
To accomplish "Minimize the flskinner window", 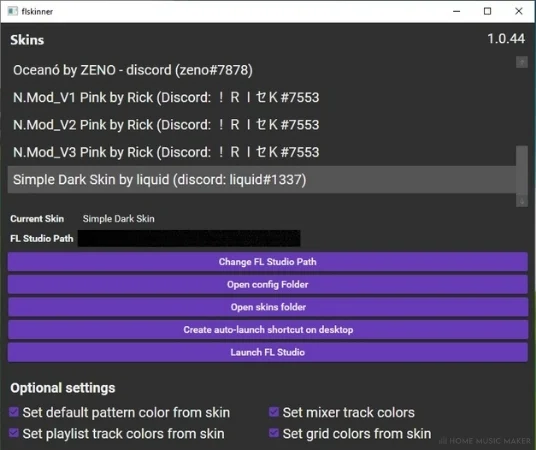I will point(456,11).
